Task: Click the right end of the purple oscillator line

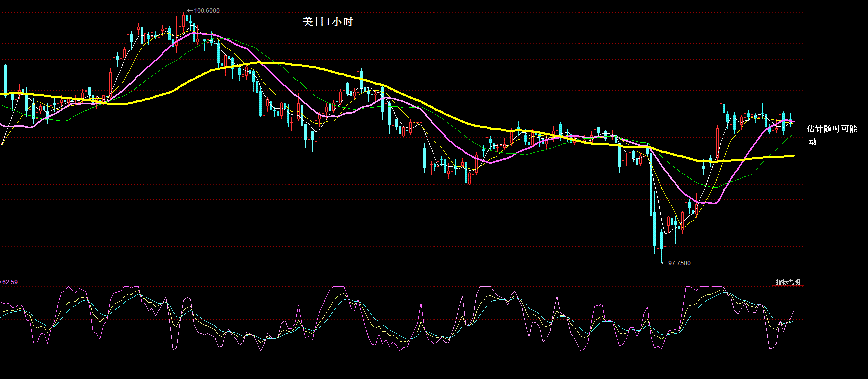Action: coord(794,311)
